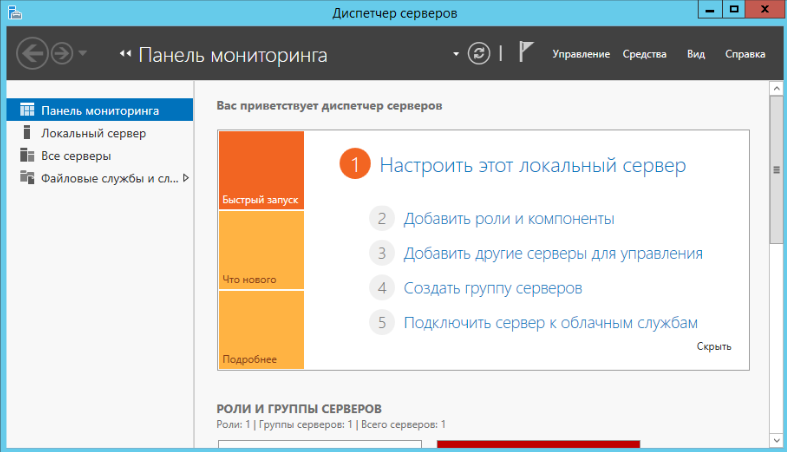Select Панель мониторинга in the sidebar

pyautogui.click(x=100, y=110)
